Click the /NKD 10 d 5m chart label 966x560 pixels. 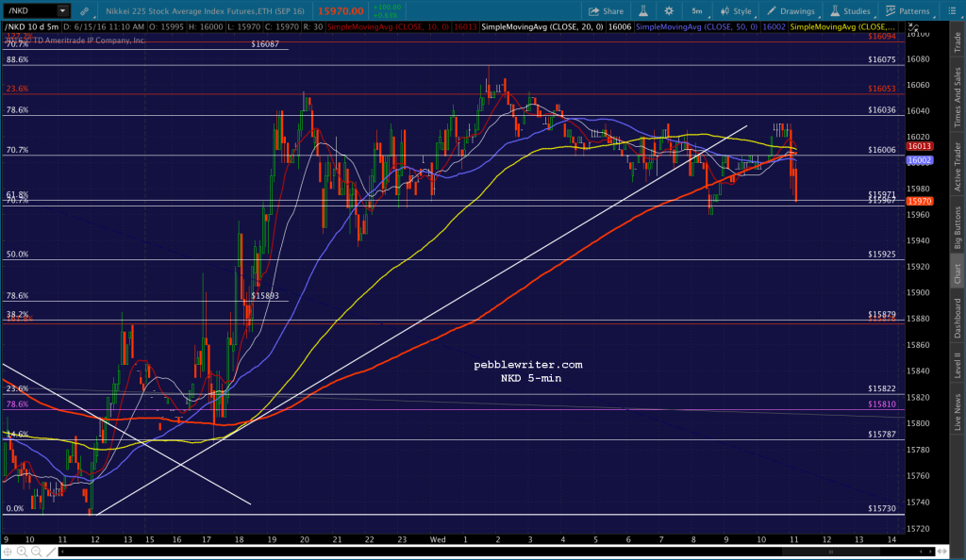[32, 27]
